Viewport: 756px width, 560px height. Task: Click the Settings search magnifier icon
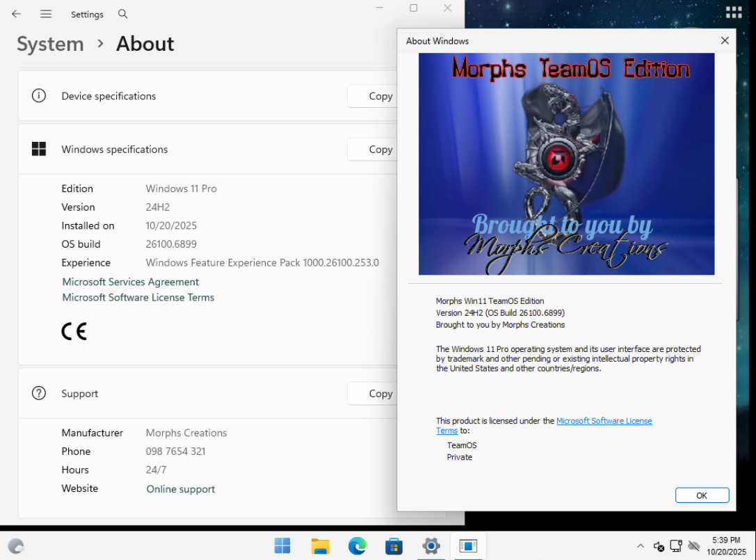click(x=123, y=14)
